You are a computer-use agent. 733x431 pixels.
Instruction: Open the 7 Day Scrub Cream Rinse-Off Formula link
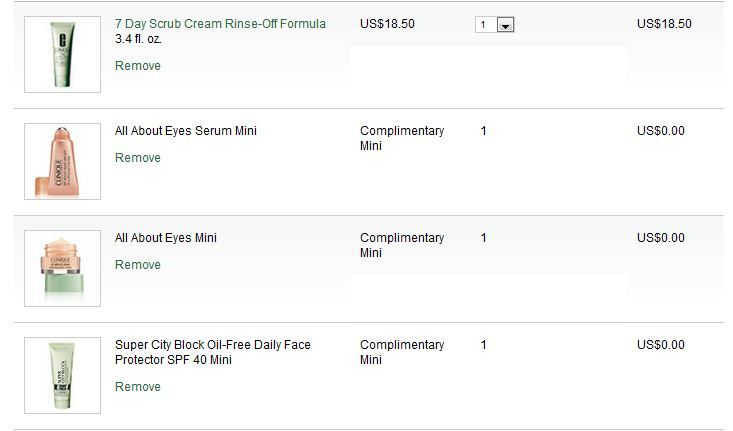click(220, 24)
